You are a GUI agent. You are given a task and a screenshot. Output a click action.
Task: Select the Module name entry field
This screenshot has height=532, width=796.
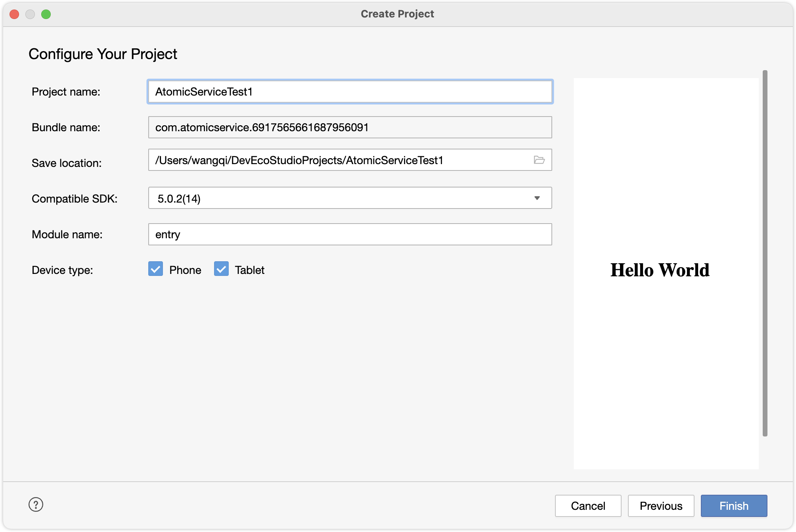[350, 234]
